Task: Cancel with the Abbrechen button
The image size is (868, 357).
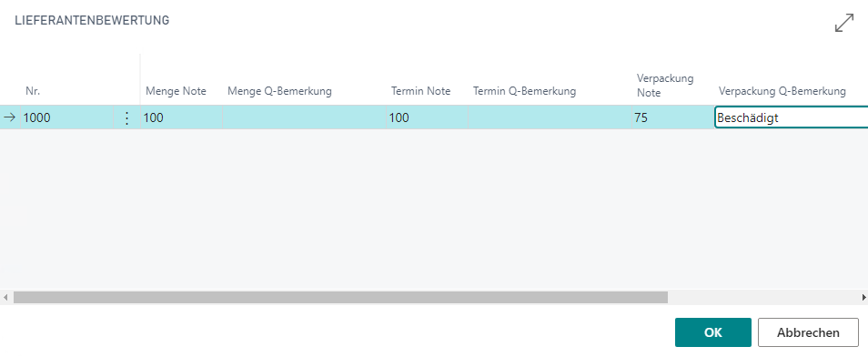Action: [x=808, y=332]
